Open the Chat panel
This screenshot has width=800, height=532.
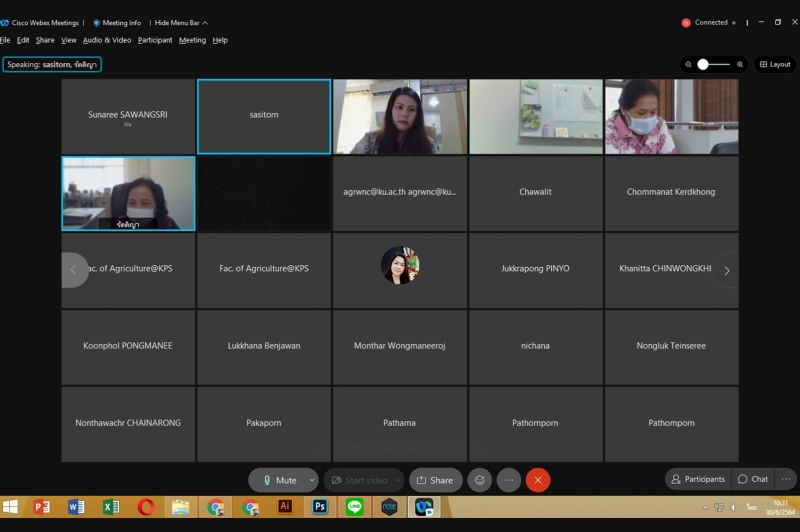tap(753, 479)
